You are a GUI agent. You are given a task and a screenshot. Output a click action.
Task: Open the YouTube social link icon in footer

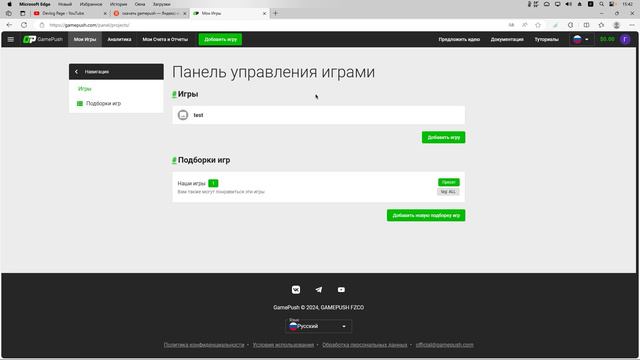[x=341, y=290]
